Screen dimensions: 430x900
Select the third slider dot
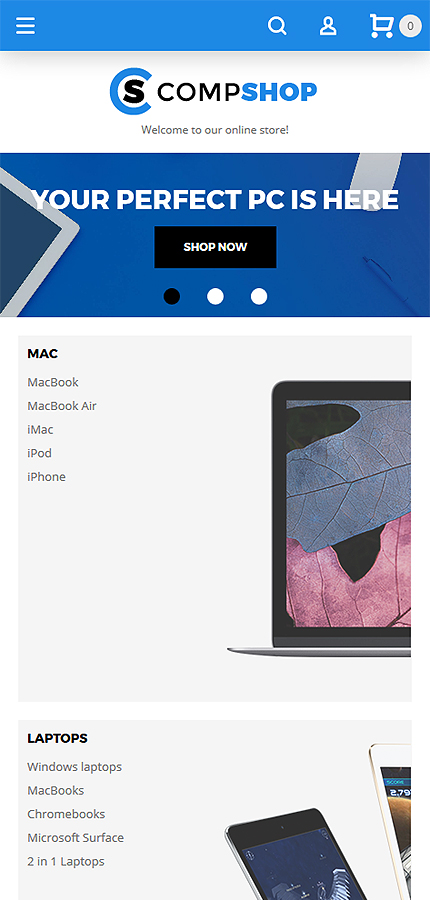[x=259, y=296]
